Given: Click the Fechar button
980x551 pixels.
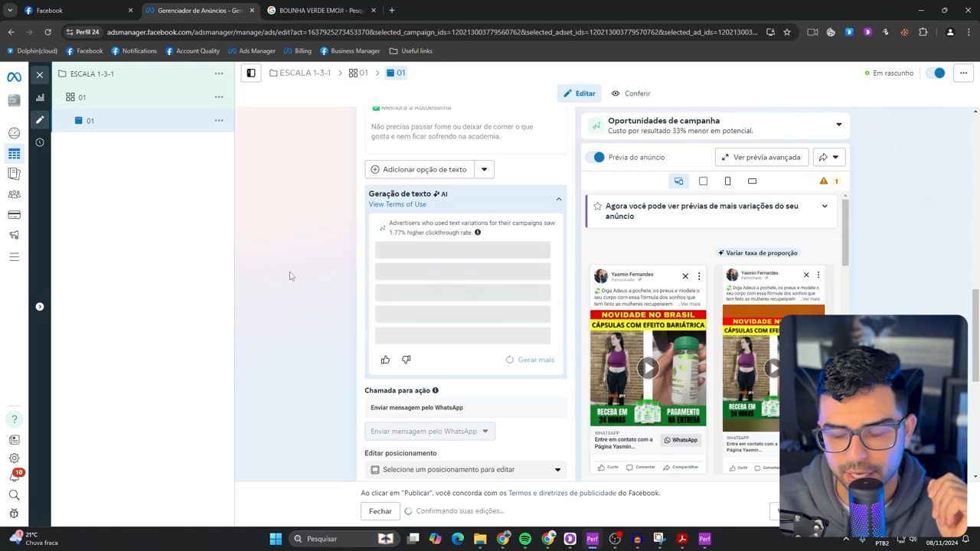Looking at the screenshot, I should point(381,511).
